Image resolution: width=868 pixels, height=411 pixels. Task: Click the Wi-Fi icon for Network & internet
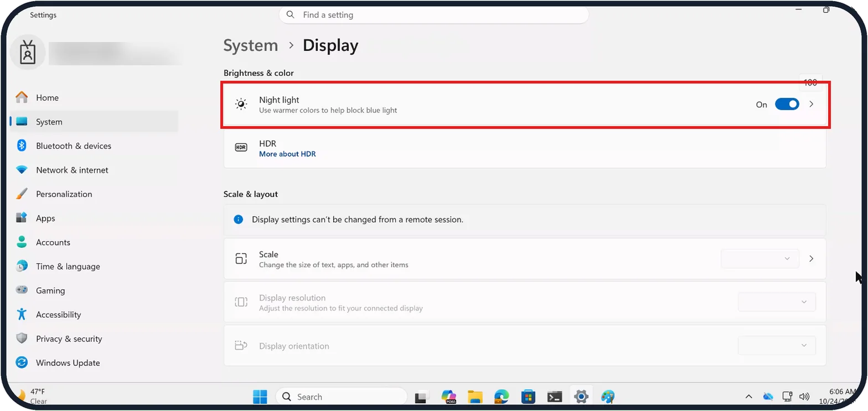(x=22, y=170)
